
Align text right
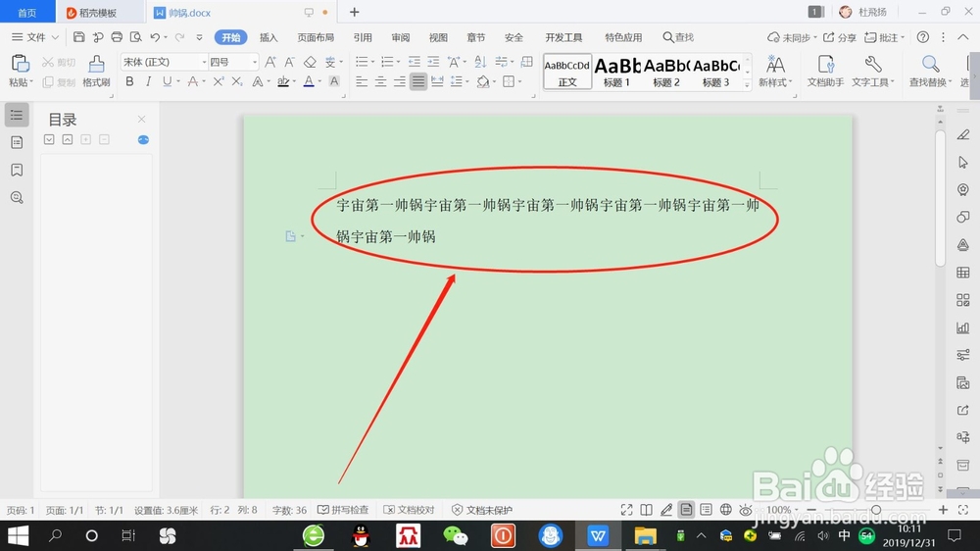(400, 81)
